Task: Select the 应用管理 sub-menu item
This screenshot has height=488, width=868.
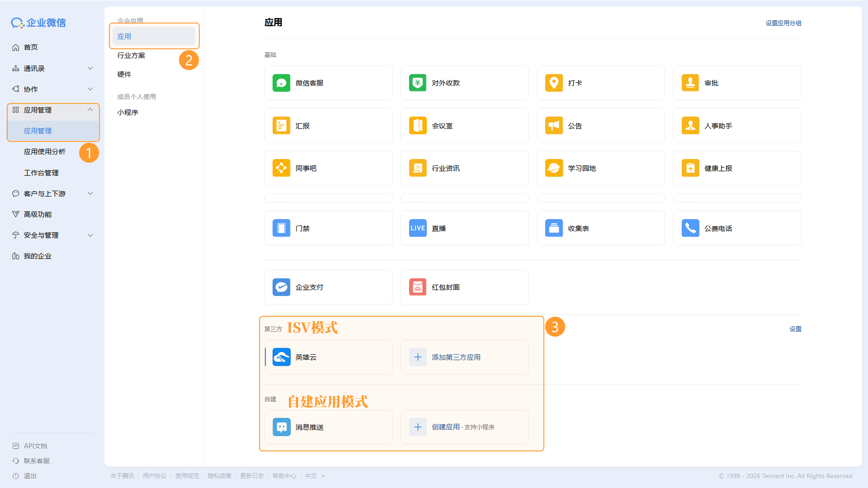Action: pyautogui.click(x=53, y=131)
